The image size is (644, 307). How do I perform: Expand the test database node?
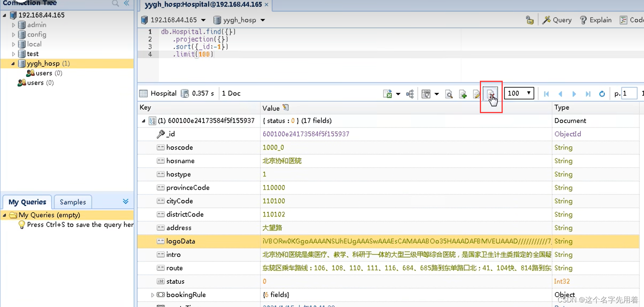pos(13,54)
